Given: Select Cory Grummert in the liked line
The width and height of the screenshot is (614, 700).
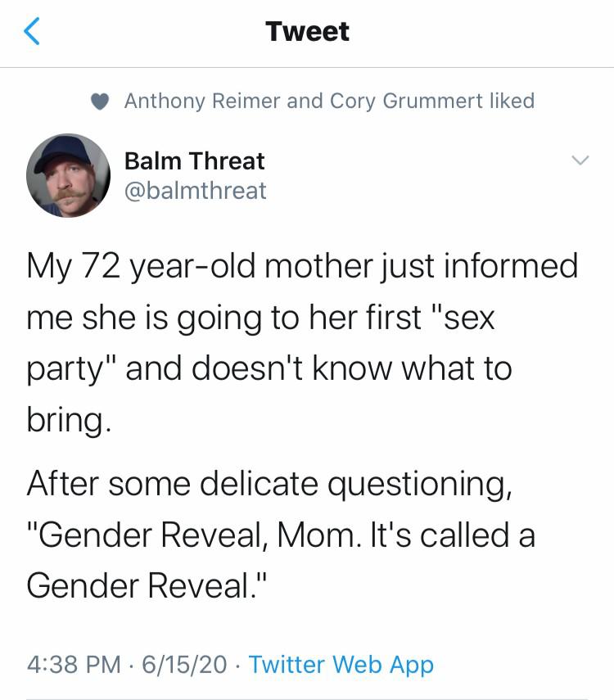Looking at the screenshot, I should (x=406, y=101).
